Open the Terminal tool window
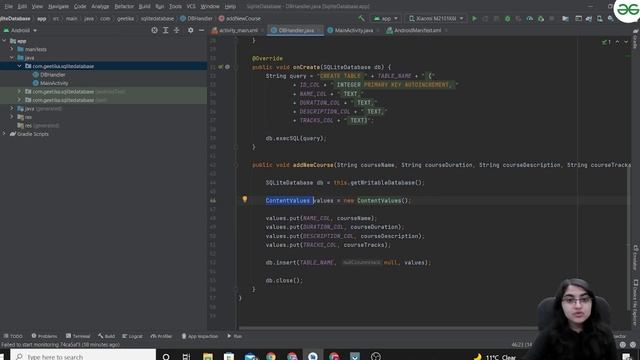The width and height of the screenshot is (640, 360). 78,336
